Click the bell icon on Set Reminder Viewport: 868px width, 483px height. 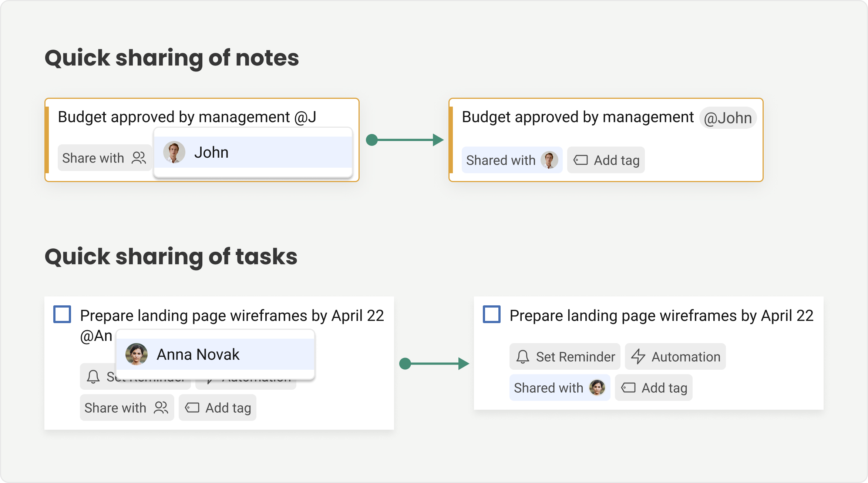coord(522,357)
